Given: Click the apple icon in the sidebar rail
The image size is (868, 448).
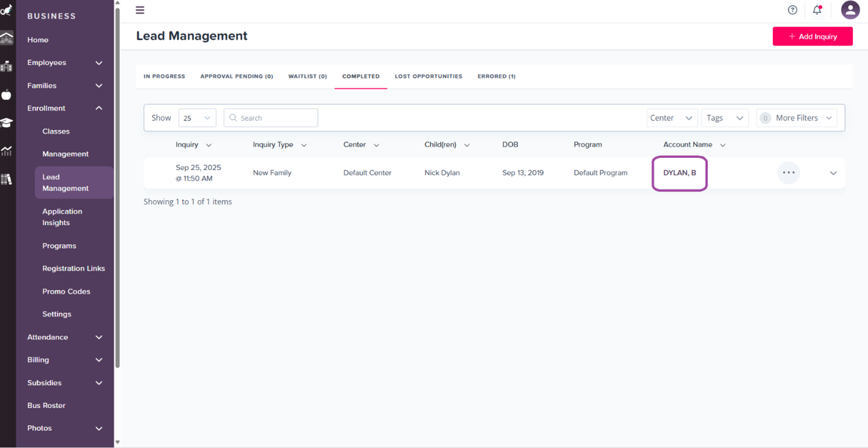Looking at the screenshot, I should pyautogui.click(x=6, y=95).
